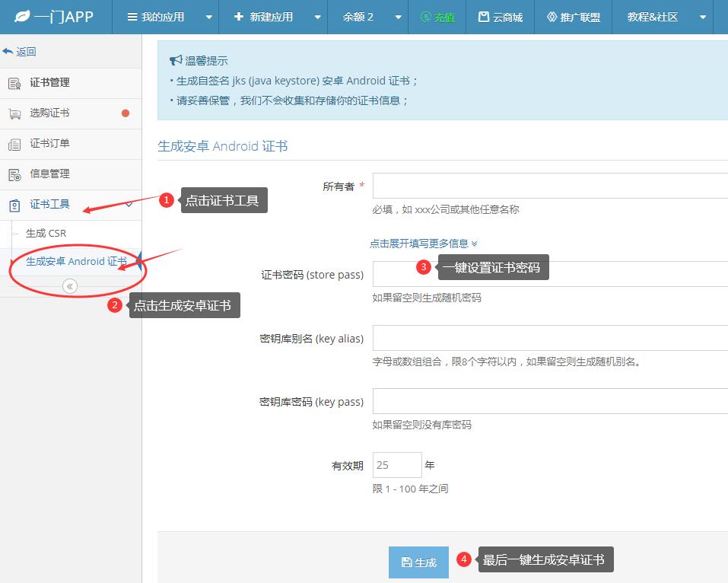Focus the 有效期 years field showing 25

coord(397,465)
